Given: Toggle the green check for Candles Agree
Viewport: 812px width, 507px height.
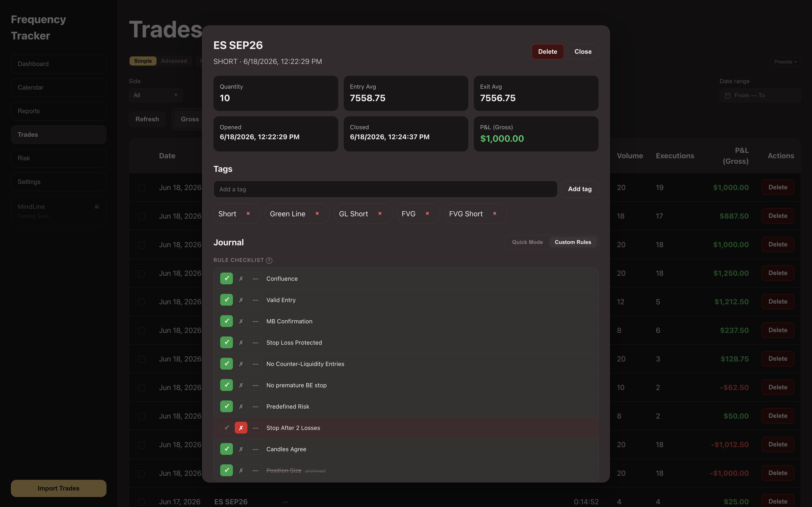Looking at the screenshot, I should point(226,449).
